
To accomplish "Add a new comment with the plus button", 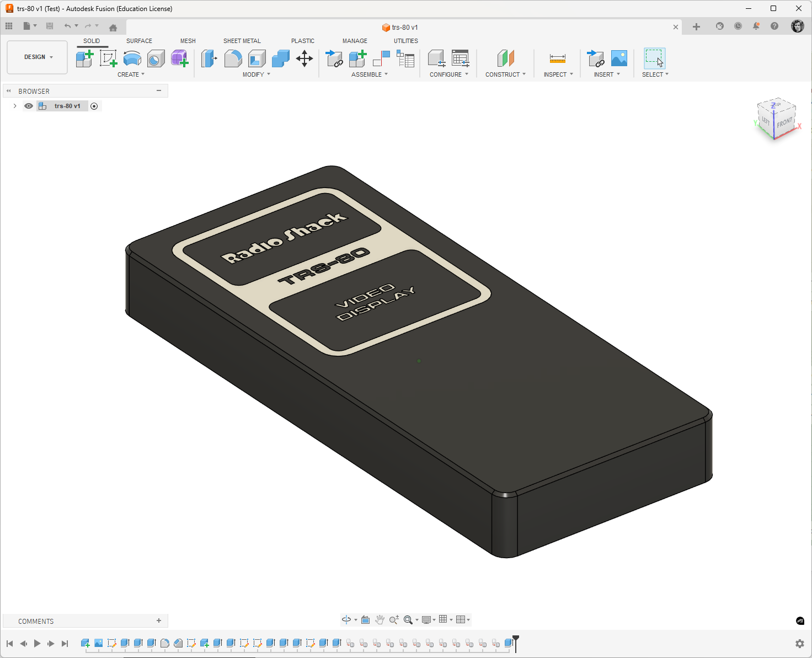I will pos(159,620).
